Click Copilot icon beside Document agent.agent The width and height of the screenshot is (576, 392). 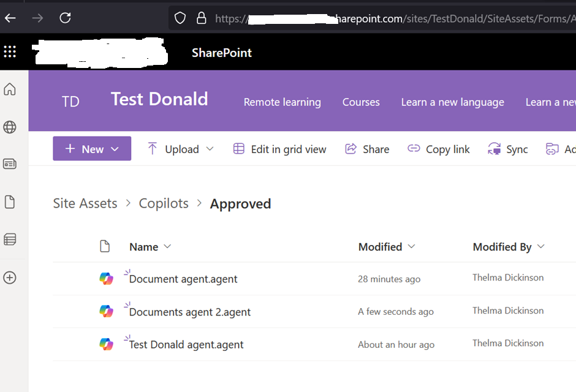tap(107, 279)
